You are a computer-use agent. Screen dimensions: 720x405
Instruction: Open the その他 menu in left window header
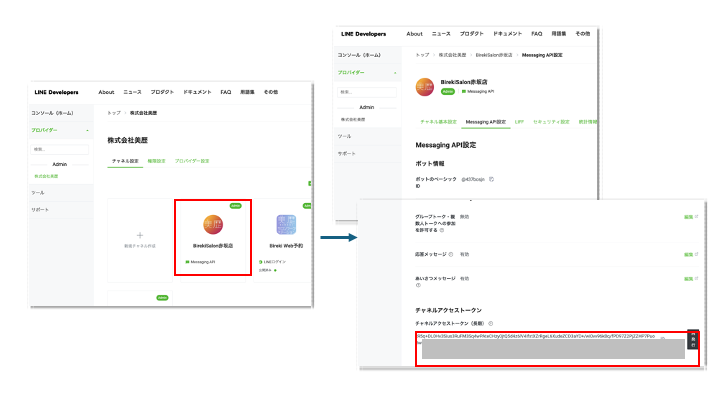pyautogui.click(x=271, y=91)
